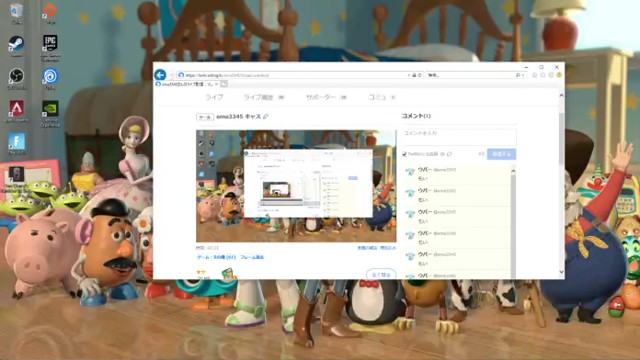The height and width of the screenshot is (360, 640).
Task: Open the Fortnite desktop shortcut
Action: point(16,144)
